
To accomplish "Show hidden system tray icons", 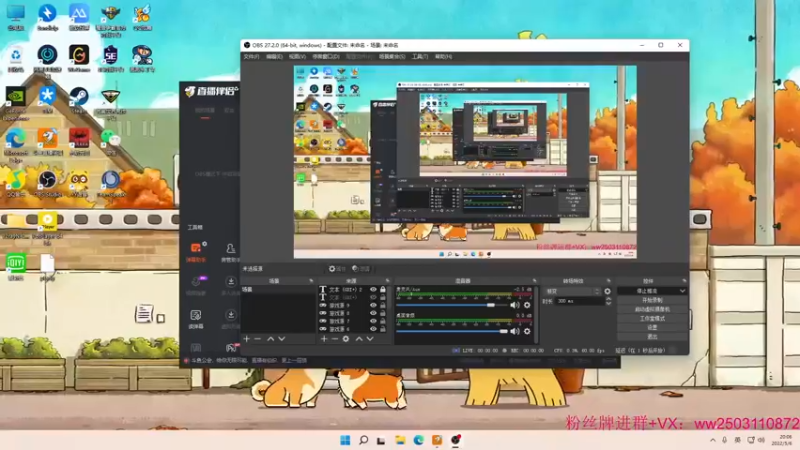I will pyautogui.click(x=712, y=440).
